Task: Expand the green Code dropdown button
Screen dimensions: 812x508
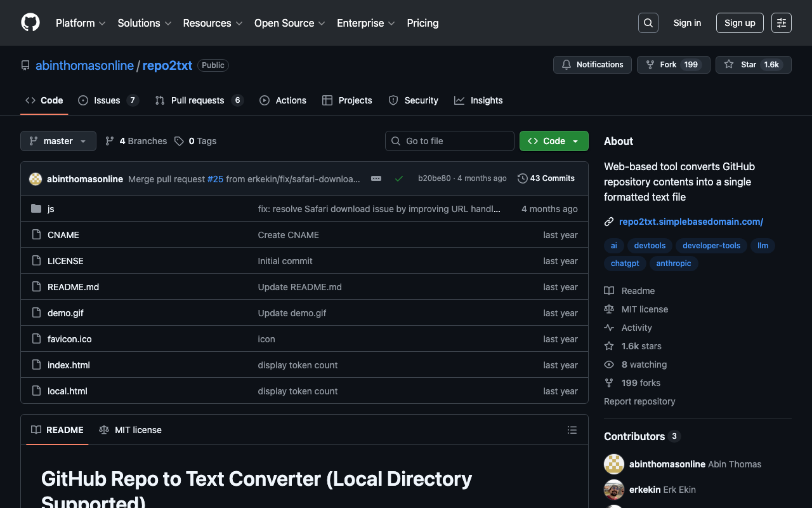Action: point(553,141)
